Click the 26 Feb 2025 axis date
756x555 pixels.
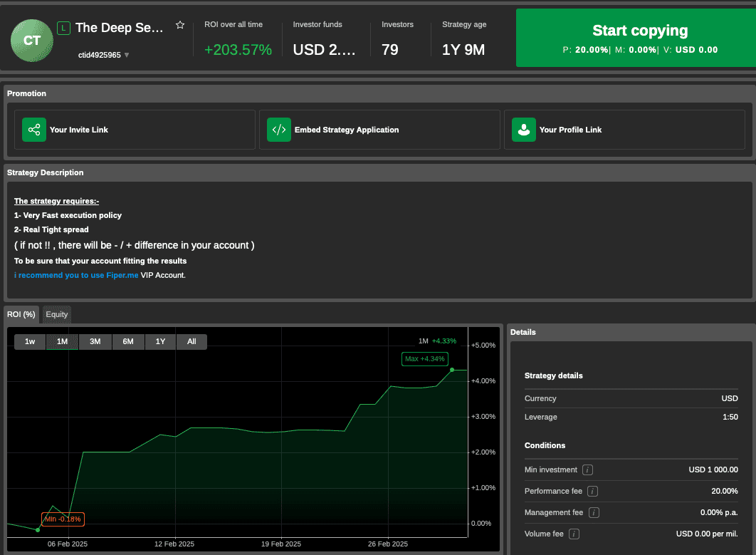point(388,544)
